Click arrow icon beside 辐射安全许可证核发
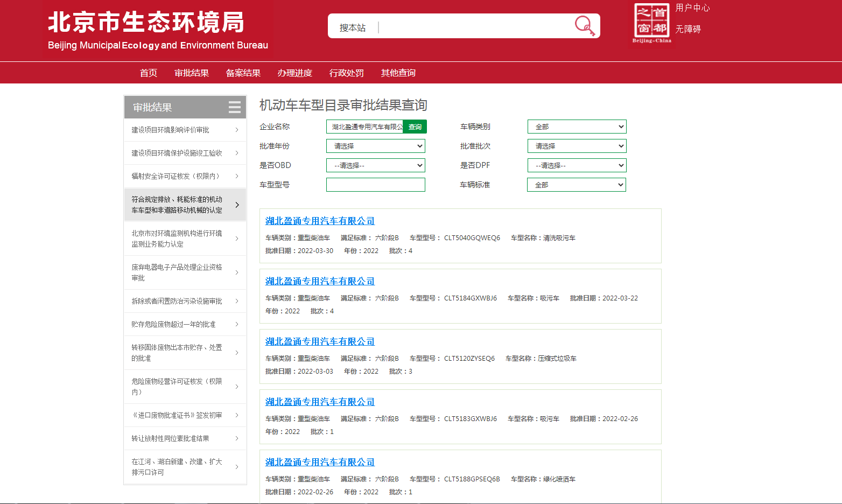This screenshot has height=504, width=842. [x=237, y=176]
